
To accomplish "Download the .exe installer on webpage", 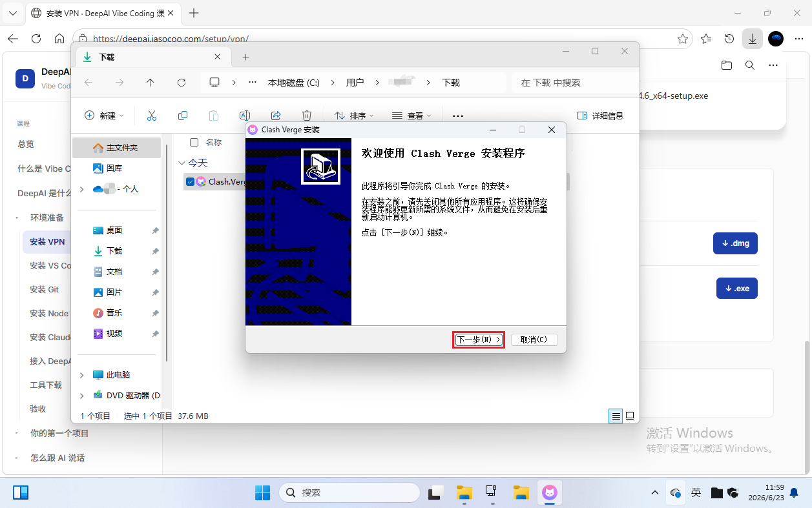I will tap(736, 288).
